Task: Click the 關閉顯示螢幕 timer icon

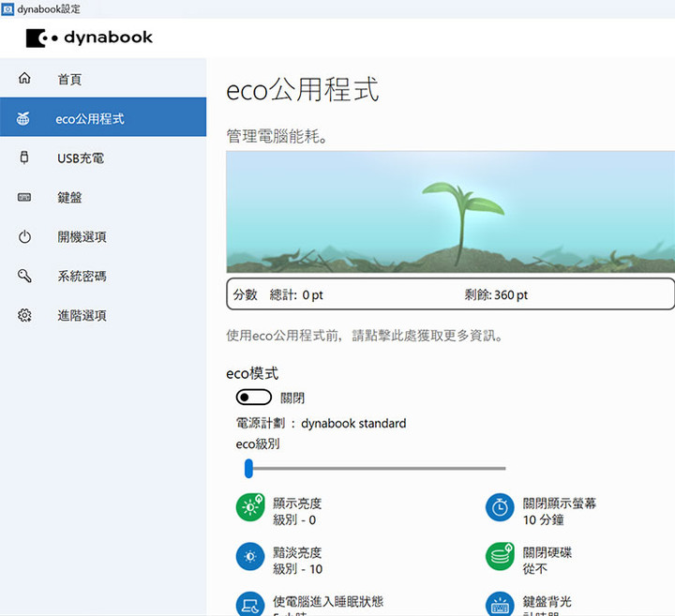Action: point(500,507)
